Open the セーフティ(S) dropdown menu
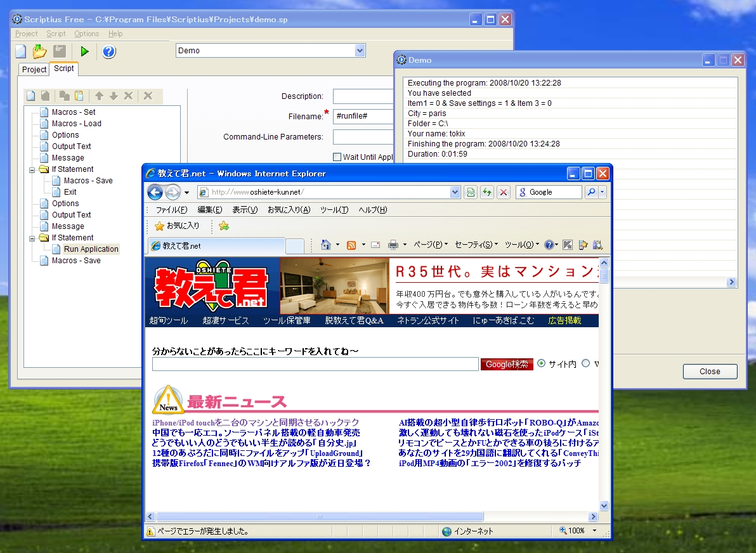756x553 pixels. (x=476, y=245)
